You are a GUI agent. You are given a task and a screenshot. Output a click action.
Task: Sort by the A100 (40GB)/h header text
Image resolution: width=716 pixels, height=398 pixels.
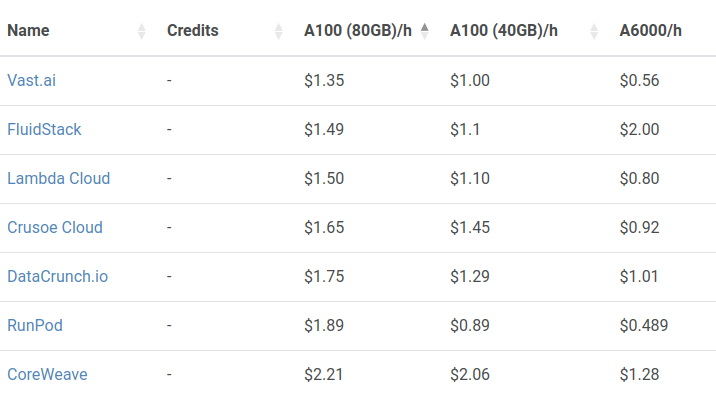point(504,31)
